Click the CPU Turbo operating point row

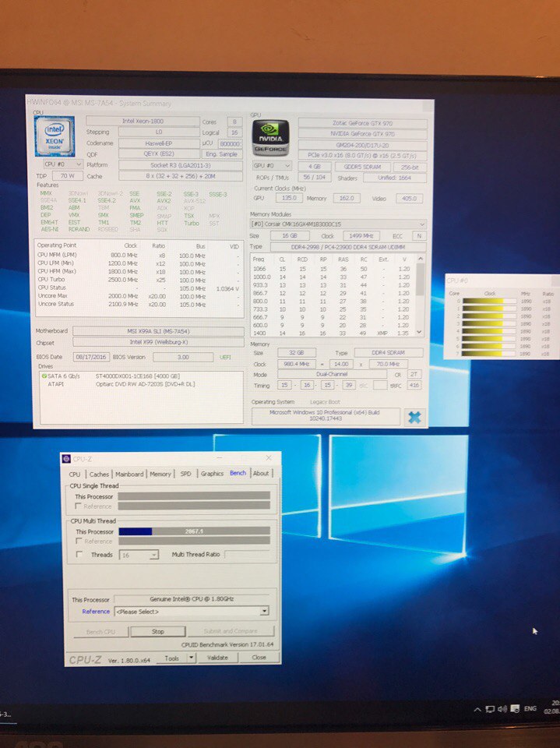pos(138,280)
